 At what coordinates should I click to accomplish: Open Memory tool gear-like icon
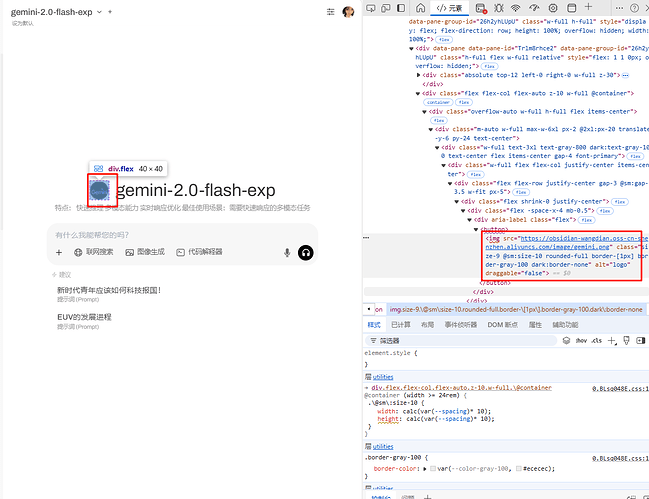(x=553, y=8)
